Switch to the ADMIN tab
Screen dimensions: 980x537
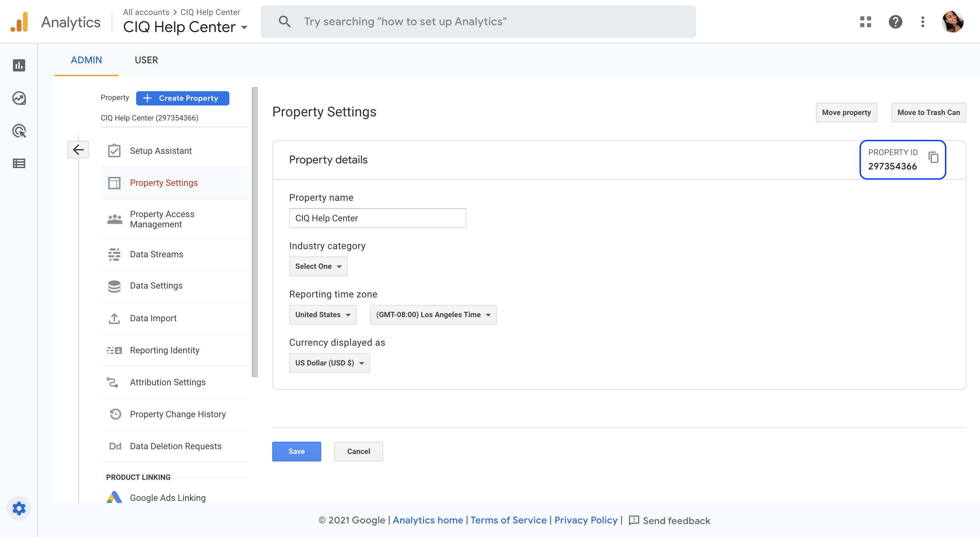86,60
